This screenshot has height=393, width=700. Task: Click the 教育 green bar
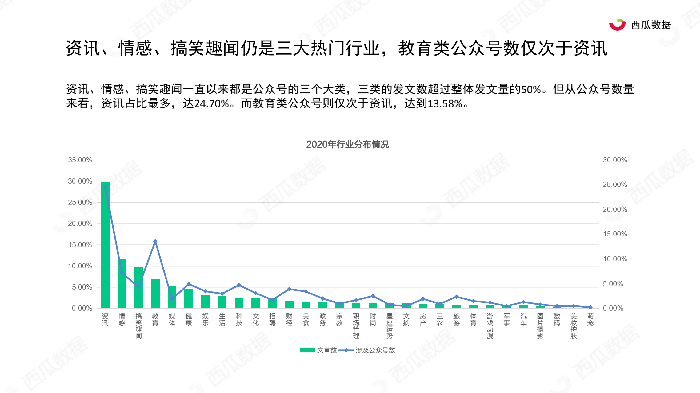click(x=155, y=293)
